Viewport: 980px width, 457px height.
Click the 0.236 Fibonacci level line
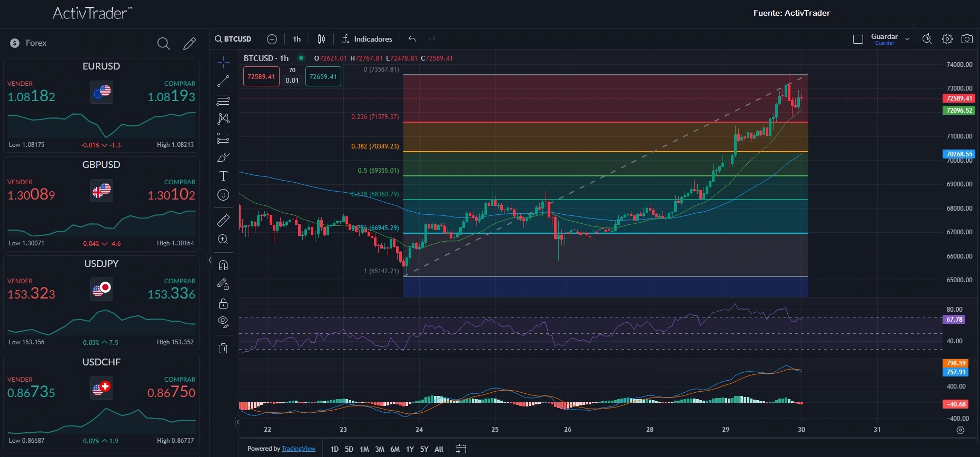click(606, 122)
